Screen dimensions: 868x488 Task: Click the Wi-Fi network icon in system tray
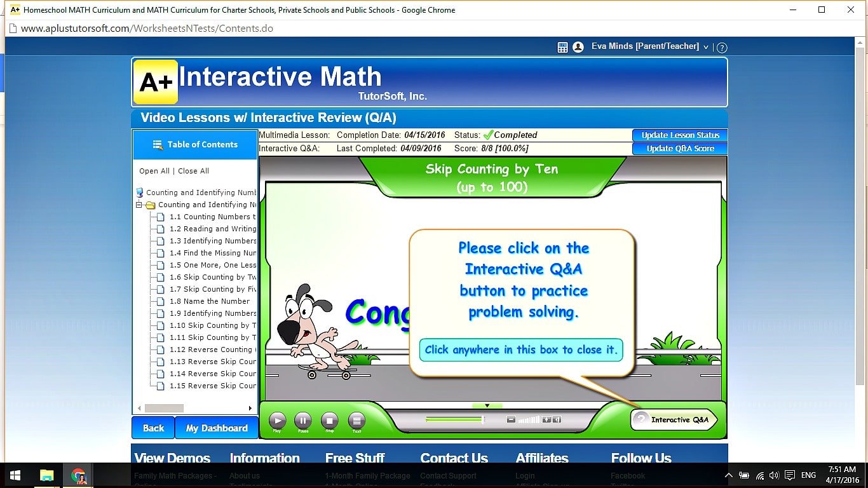point(760,475)
